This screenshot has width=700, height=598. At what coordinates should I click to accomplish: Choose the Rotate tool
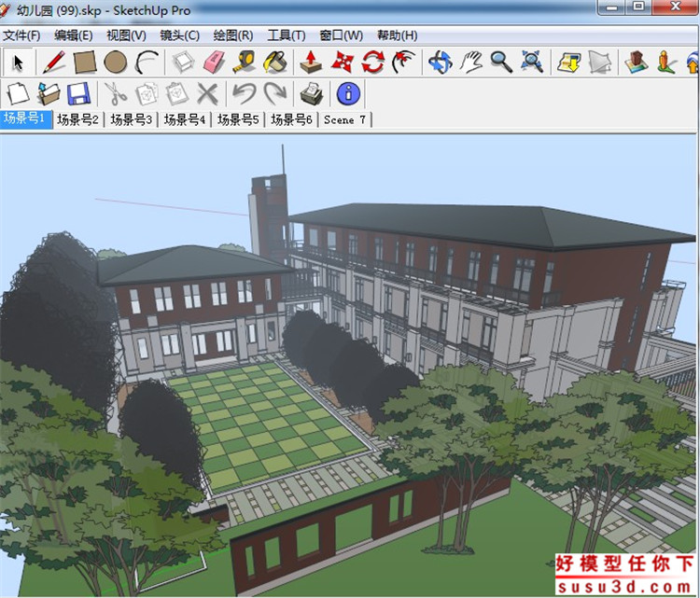[373, 62]
